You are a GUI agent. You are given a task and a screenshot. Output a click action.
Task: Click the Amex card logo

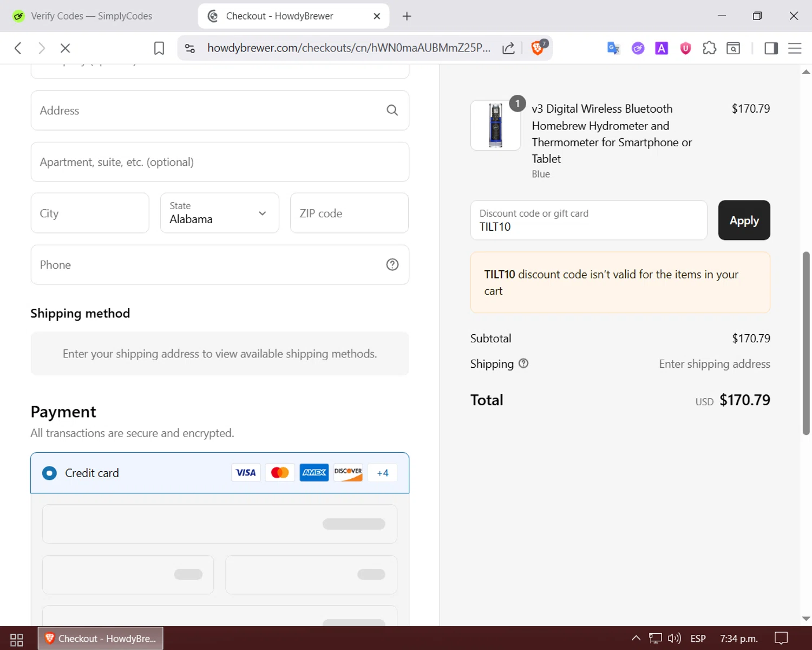click(314, 473)
